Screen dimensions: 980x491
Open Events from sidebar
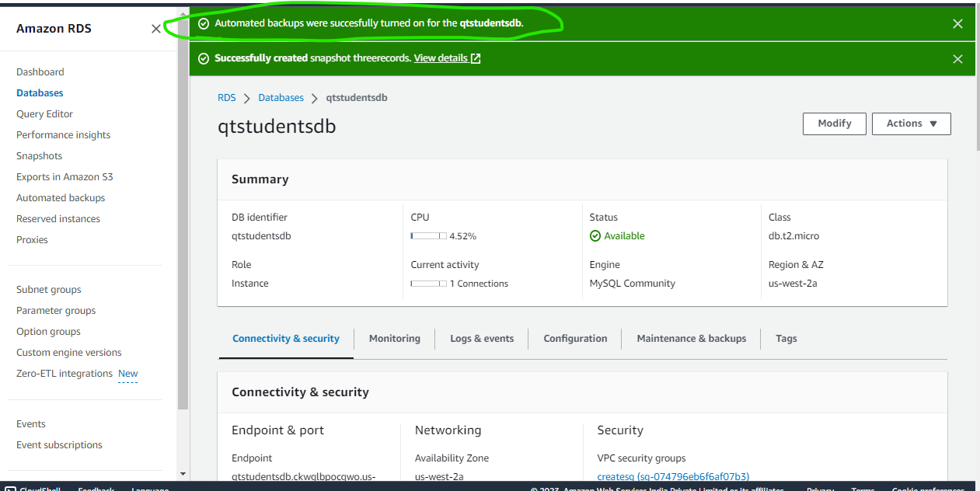pyautogui.click(x=31, y=424)
